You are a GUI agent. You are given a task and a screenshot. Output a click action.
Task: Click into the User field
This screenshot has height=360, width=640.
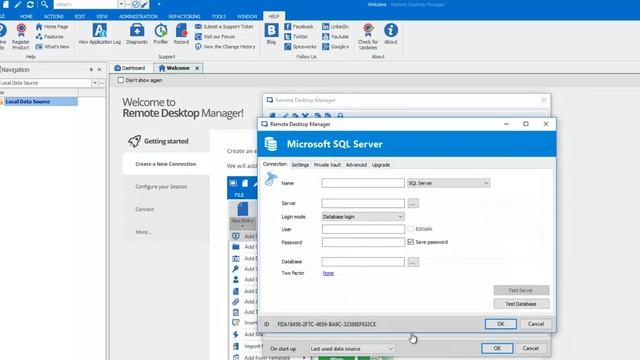coord(363,229)
